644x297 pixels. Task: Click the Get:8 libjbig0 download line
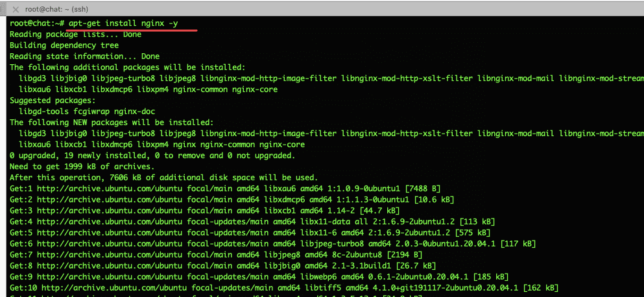click(222, 266)
